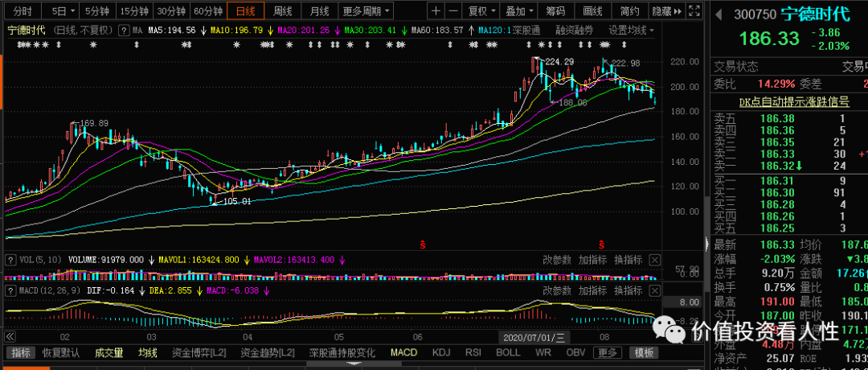
Task: Select the KDJ indicator
Action: 441,353
